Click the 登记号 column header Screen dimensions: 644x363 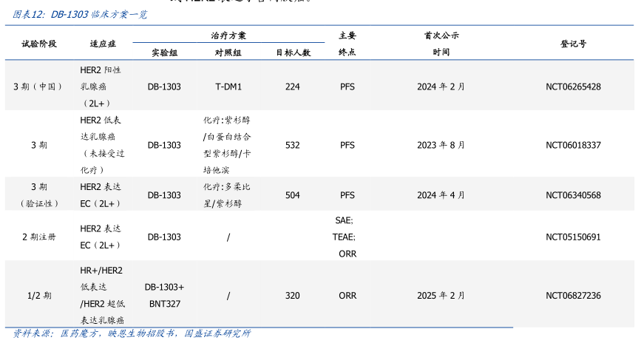click(573, 44)
